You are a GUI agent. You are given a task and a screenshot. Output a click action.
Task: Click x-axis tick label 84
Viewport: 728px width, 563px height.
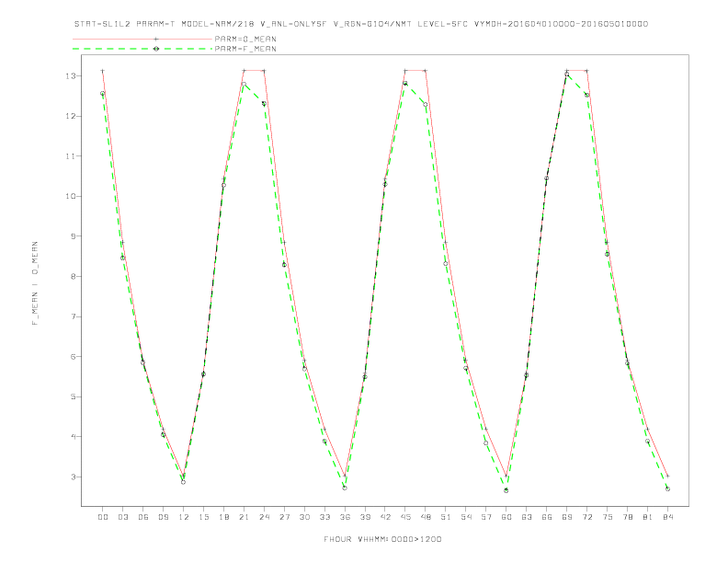point(667,517)
